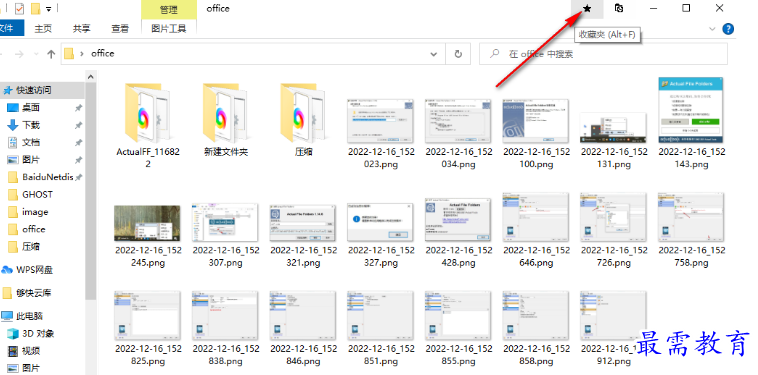Refresh the office folder view

click(458, 54)
